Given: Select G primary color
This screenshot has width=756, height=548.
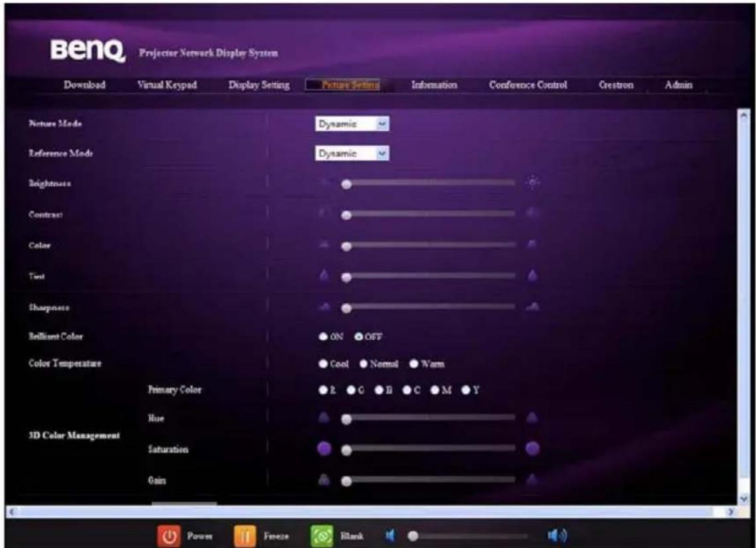Looking at the screenshot, I should pyautogui.click(x=351, y=390).
